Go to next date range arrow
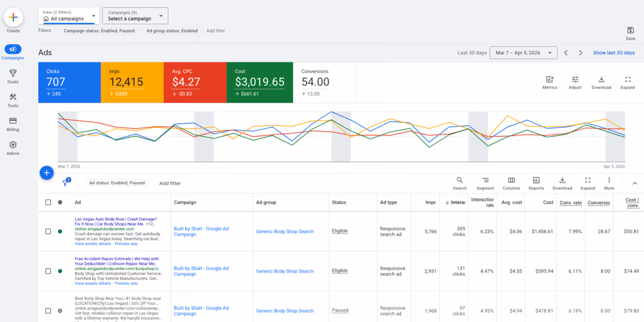644x322 pixels. (x=581, y=53)
